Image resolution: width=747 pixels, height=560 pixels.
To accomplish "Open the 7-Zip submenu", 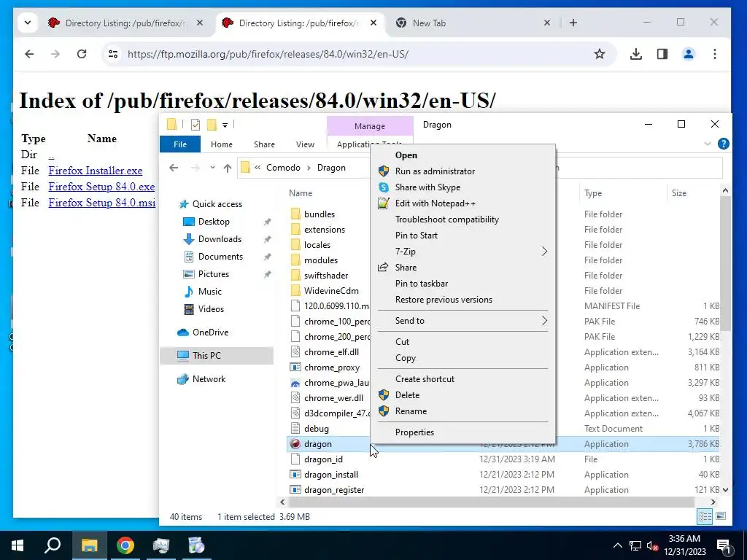I will (x=462, y=252).
